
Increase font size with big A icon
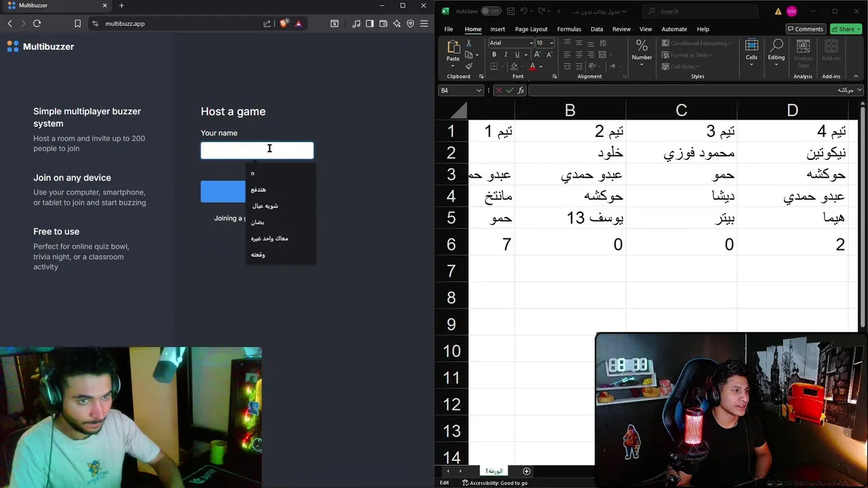click(x=538, y=55)
